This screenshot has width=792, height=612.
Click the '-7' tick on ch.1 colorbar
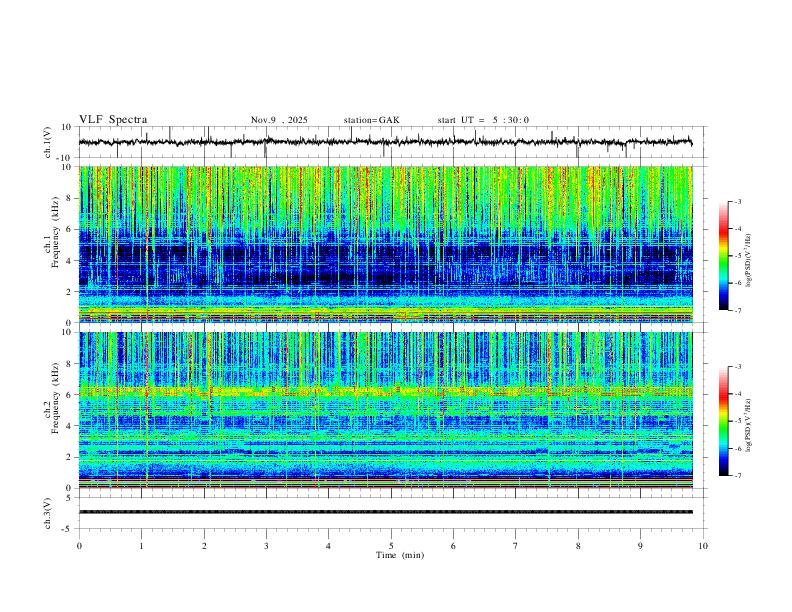737,310
